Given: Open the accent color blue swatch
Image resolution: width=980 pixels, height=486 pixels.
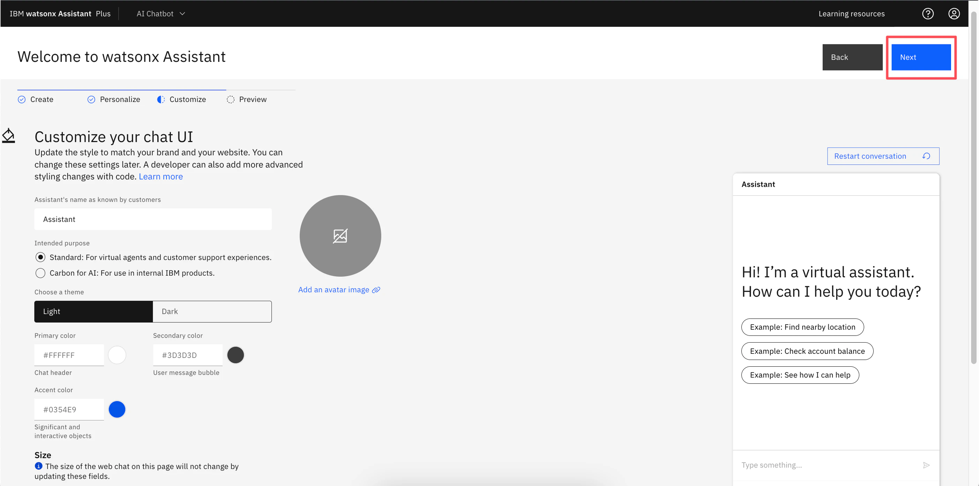Looking at the screenshot, I should (117, 409).
